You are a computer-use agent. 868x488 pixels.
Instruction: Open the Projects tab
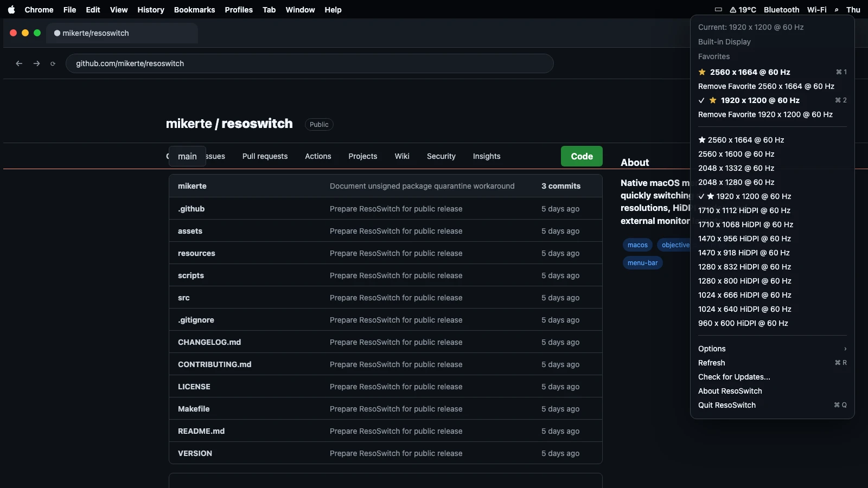click(x=362, y=156)
